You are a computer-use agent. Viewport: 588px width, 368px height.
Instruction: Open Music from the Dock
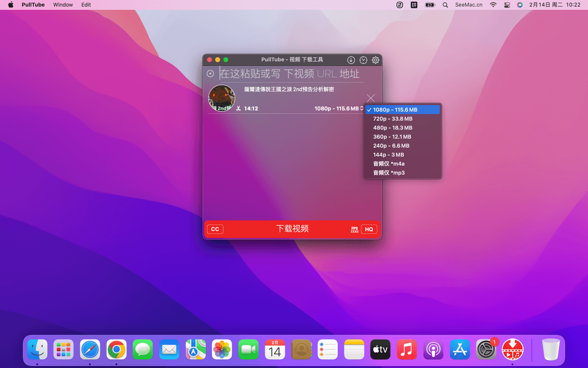coord(407,350)
